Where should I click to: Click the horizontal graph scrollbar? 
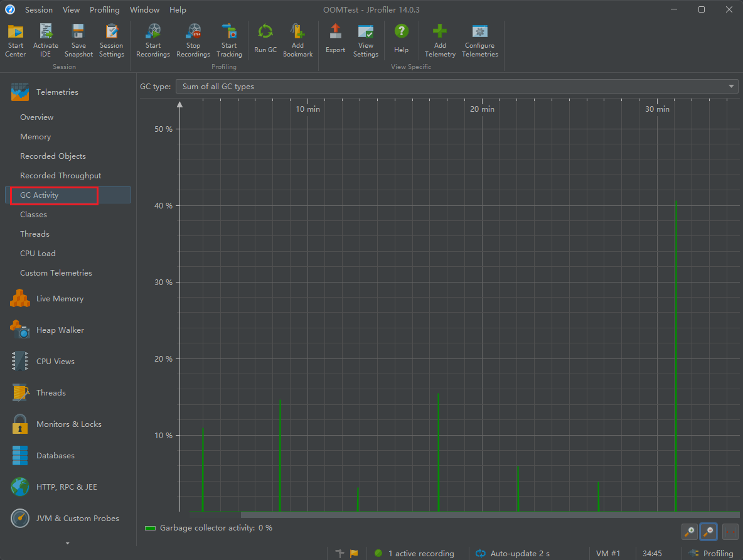(x=490, y=514)
